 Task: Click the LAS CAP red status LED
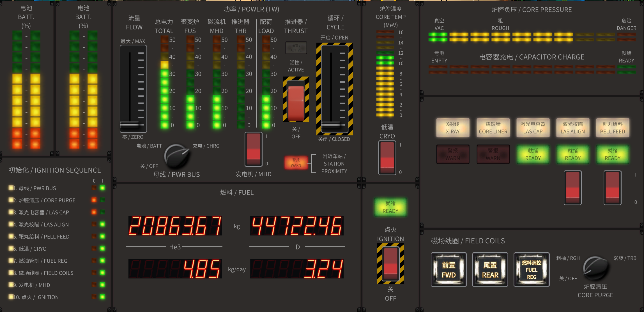94,212
